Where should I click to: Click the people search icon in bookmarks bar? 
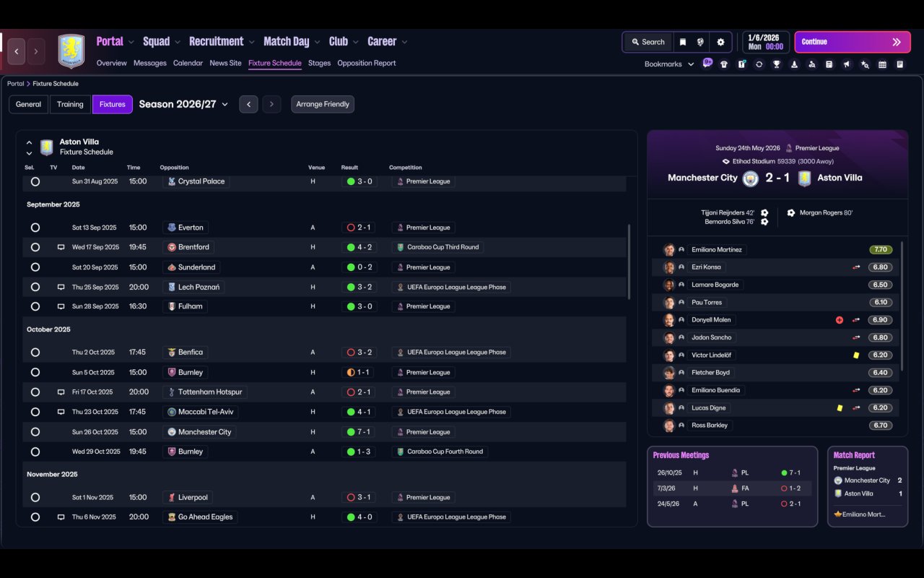[x=812, y=64]
